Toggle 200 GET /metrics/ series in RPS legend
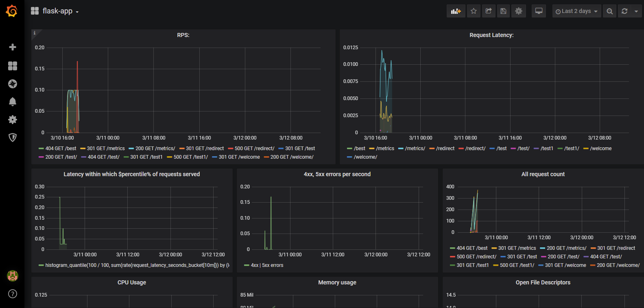 click(155, 149)
